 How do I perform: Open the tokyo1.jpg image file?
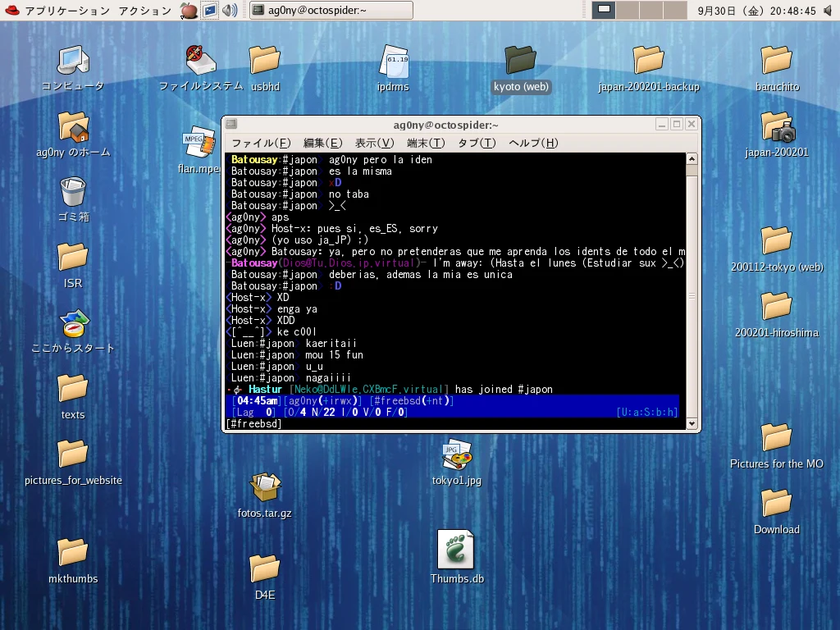click(x=456, y=455)
